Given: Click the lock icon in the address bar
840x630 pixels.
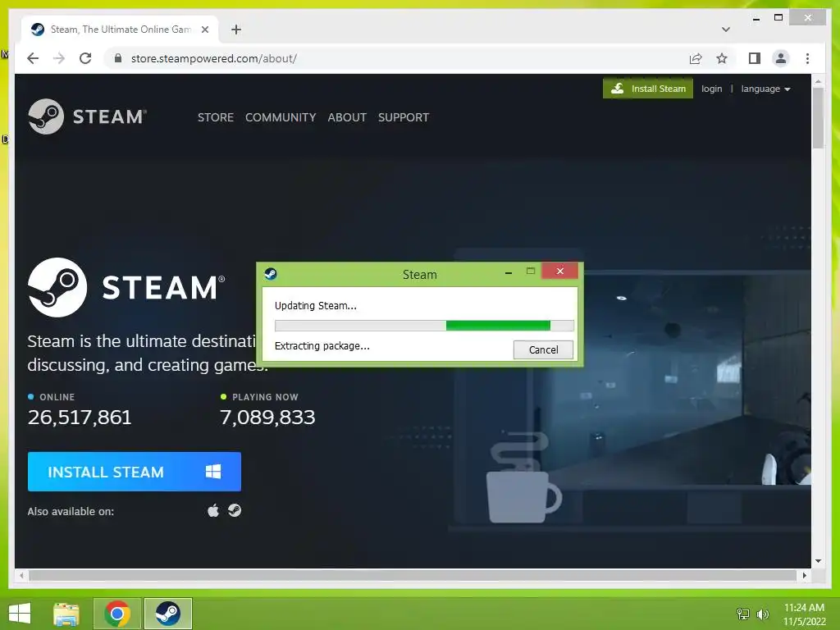Looking at the screenshot, I should 118,58.
